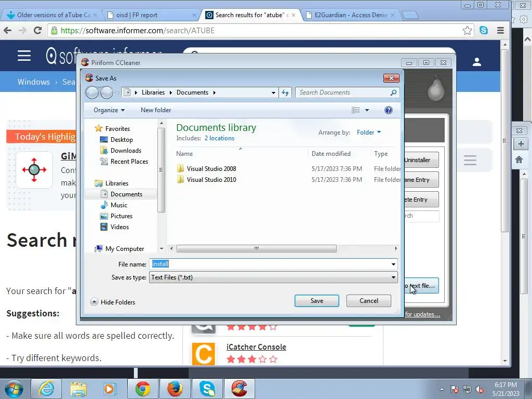Reload the browser page
This screenshot has height=399, width=532.
click(x=37, y=31)
